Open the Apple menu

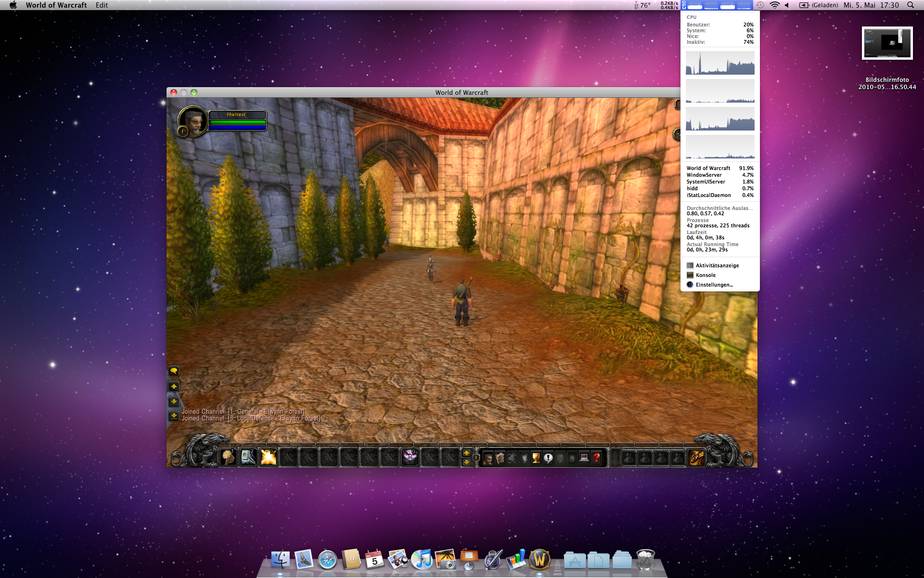click(13, 5)
